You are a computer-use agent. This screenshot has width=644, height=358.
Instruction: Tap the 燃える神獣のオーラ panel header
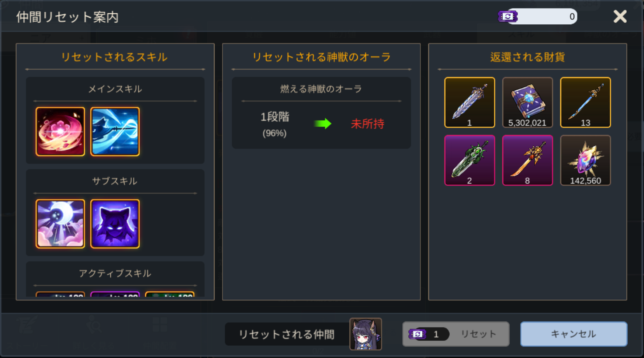321,89
